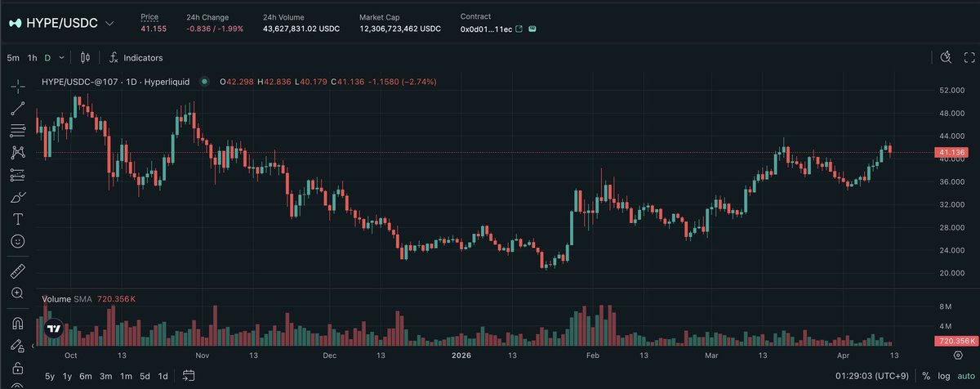Open the Indicators menu
This screenshot has height=389, width=980.
pyautogui.click(x=136, y=58)
